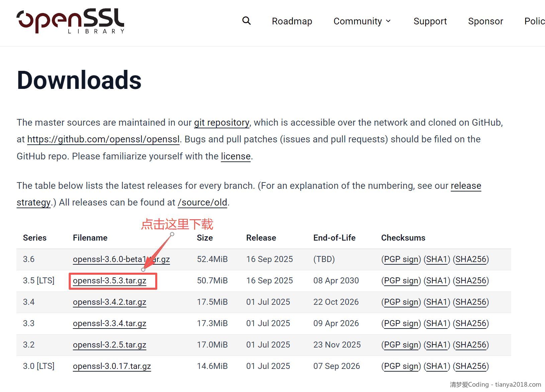Click the Series column header
The image size is (545, 392).
(34, 238)
